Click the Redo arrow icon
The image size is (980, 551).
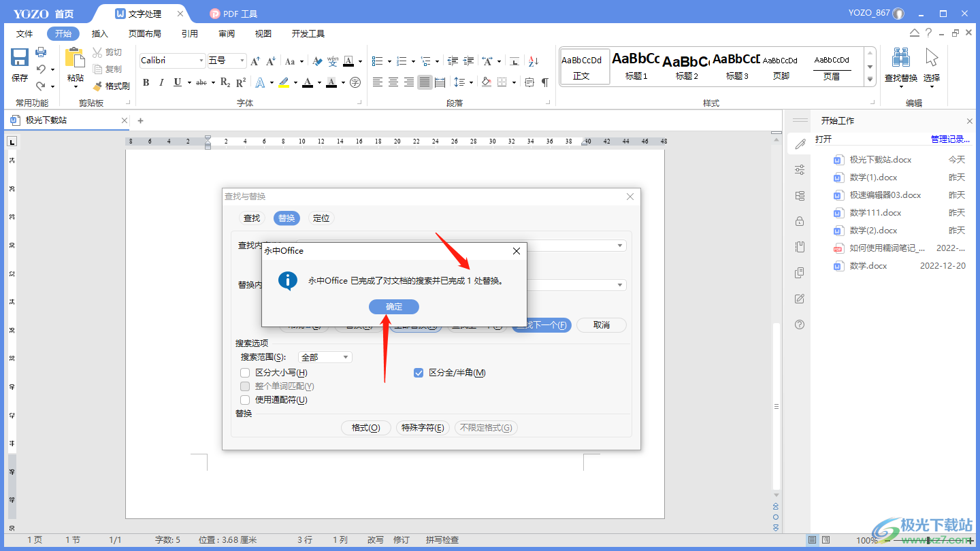click(x=42, y=86)
